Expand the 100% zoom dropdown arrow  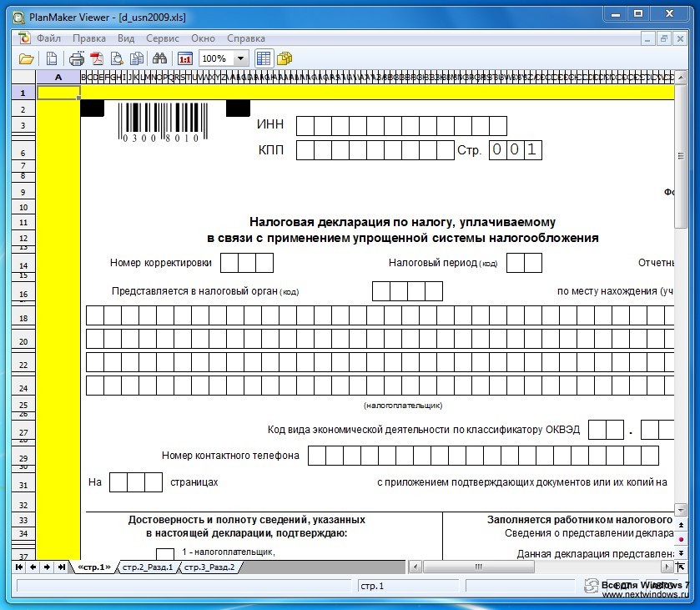(240, 58)
